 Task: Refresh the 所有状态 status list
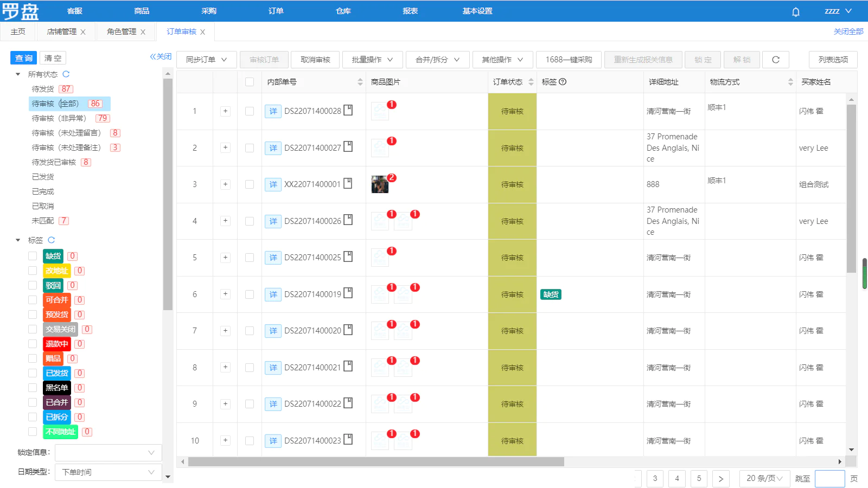[x=66, y=74]
